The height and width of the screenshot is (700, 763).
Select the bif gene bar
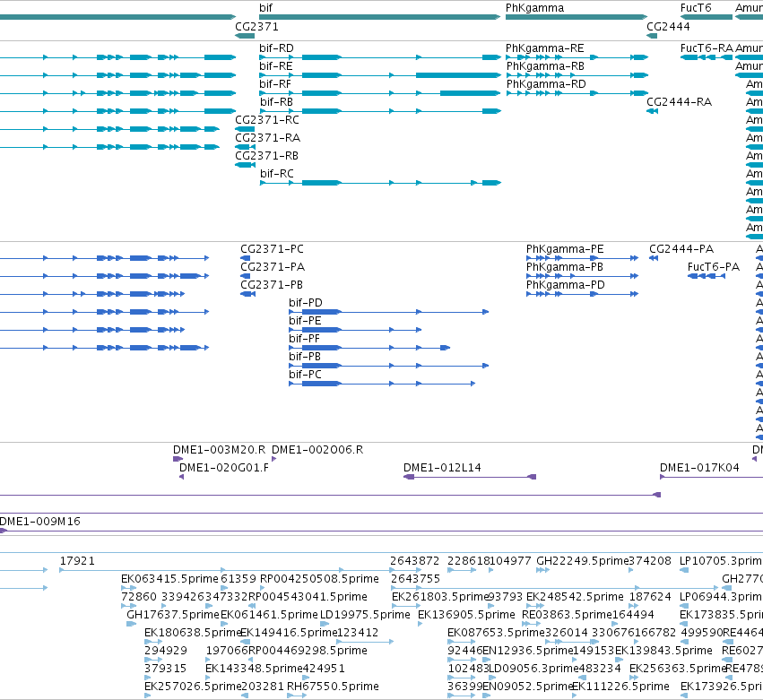click(x=379, y=17)
